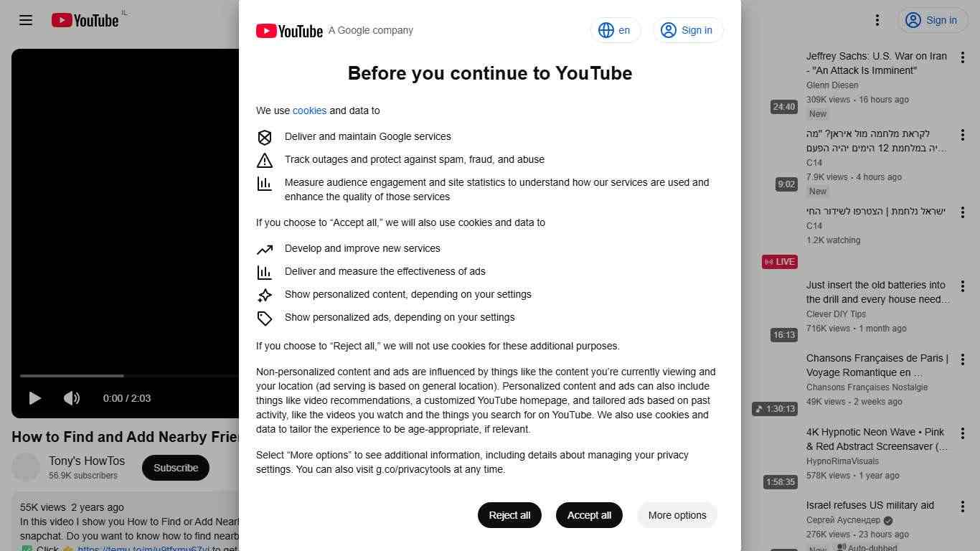980x551 pixels.
Task: Open options for the 4K Hypnotic Neon Wave video
Action: click(x=963, y=433)
